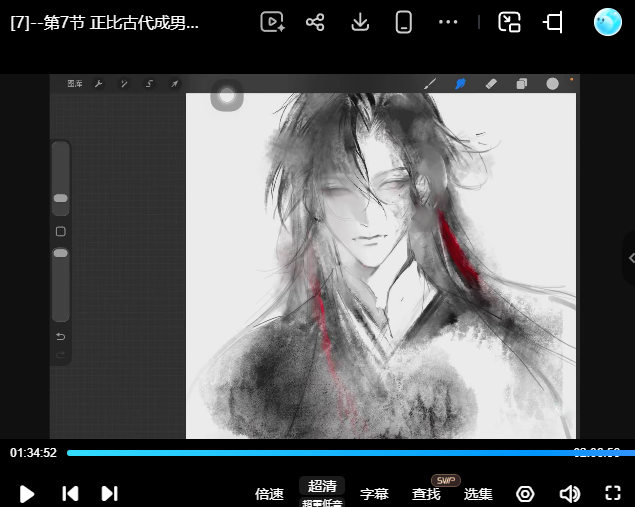635x507 pixels.
Task: Enter fullscreen mode
Action: (x=613, y=494)
